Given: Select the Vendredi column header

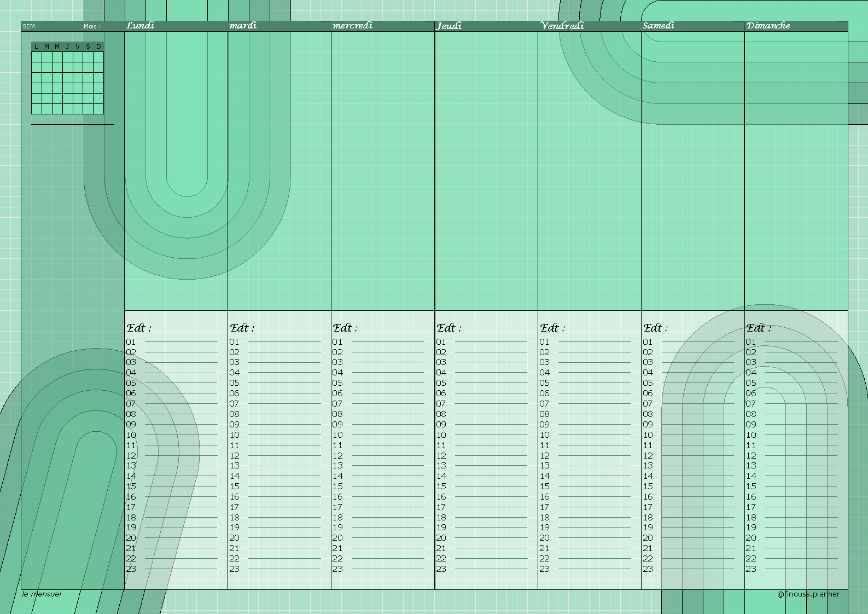Looking at the screenshot, I should click(562, 26).
